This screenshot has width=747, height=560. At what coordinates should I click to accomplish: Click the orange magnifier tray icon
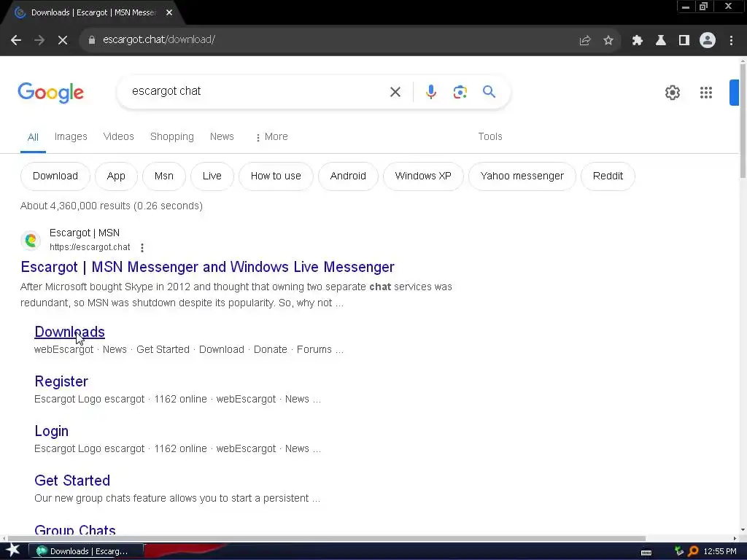pos(693,551)
